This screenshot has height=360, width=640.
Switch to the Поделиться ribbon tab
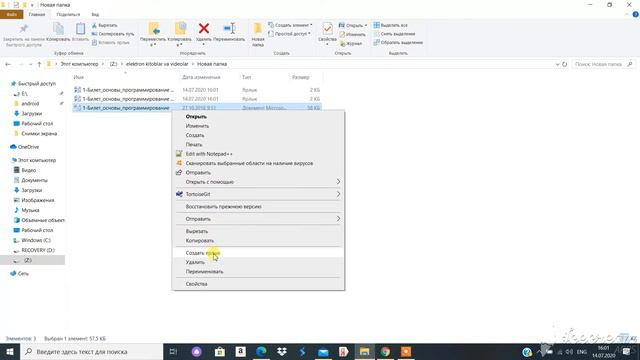(x=68, y=14)
